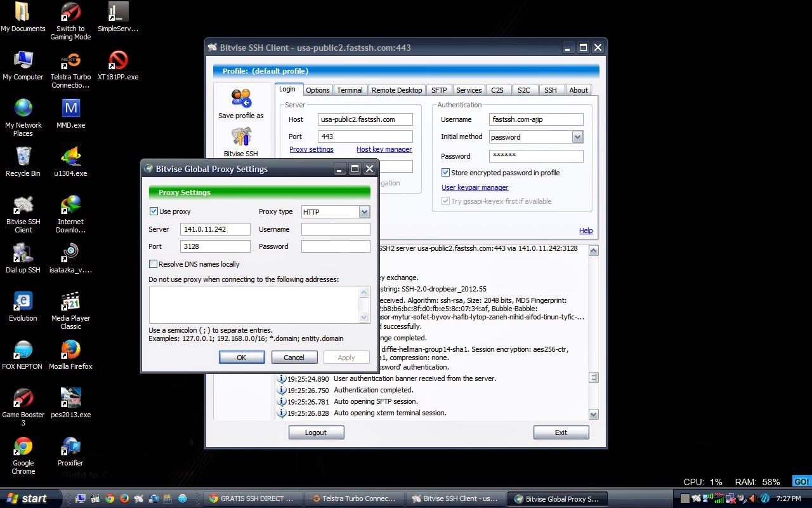The height and width of the screenshot is (508, 812).
Task: Click the proxy Server address field
Action: (x=216, y=229)
